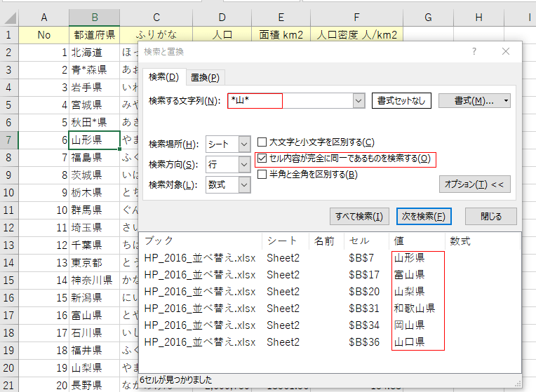Image resolution: width=536 pixels, height=392 pixels.
Task: Select column G header
Action: (x=429, y=18)
